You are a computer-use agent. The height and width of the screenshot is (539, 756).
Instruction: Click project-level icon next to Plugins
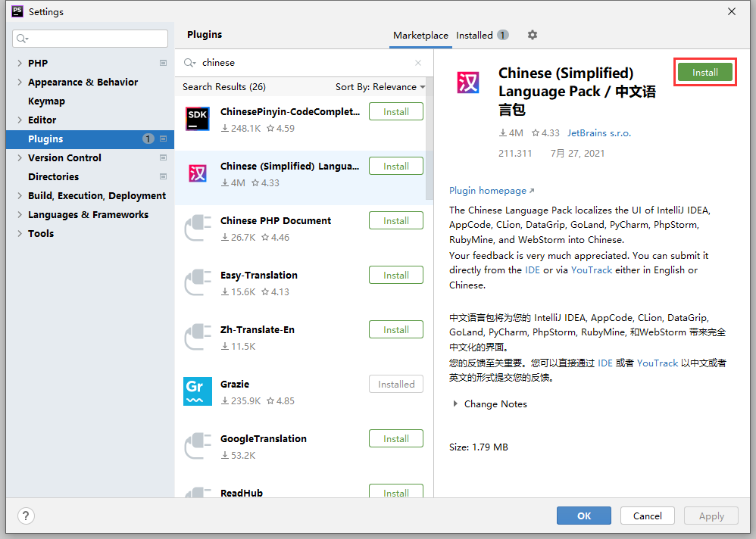(163, 139)
